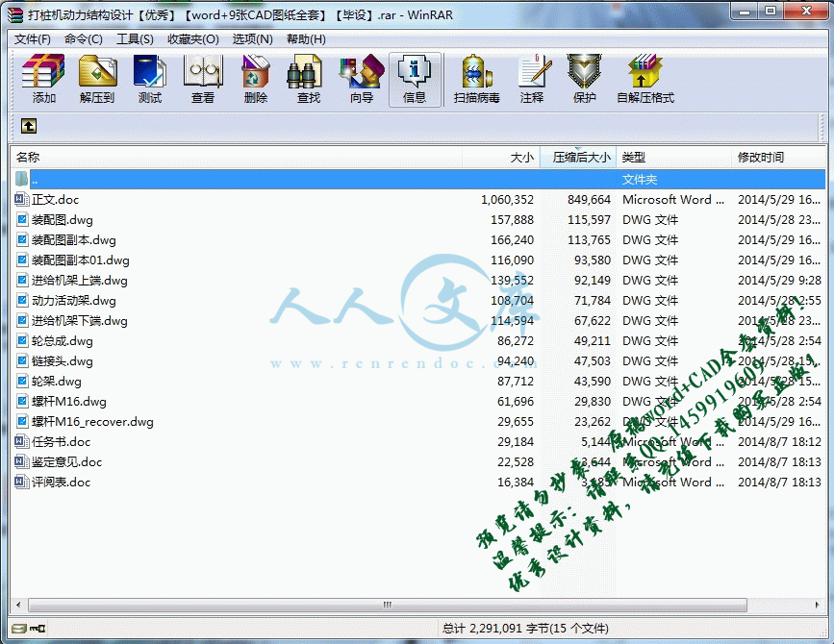This screenshot has height=644, width=834.
Task: Sort by Name (名称) column header
Action: point(237,158)
